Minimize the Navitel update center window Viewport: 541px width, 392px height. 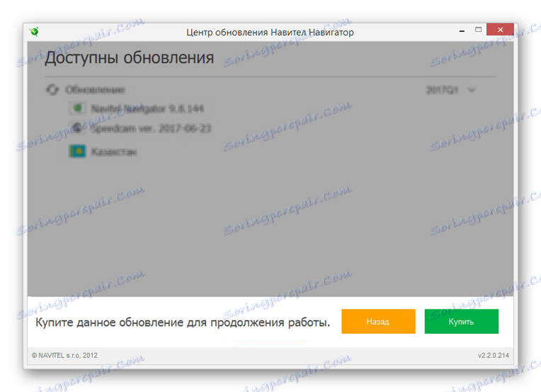pyautogui.click(x=462, y=30)
